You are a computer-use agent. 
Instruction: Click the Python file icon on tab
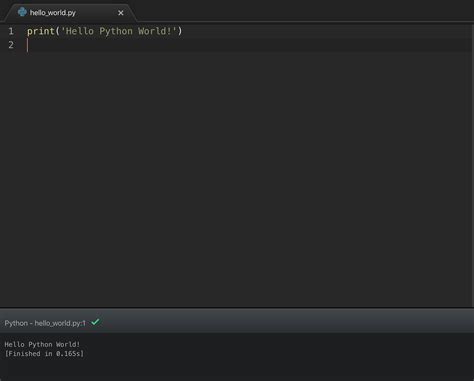click(x=22, y=12)
